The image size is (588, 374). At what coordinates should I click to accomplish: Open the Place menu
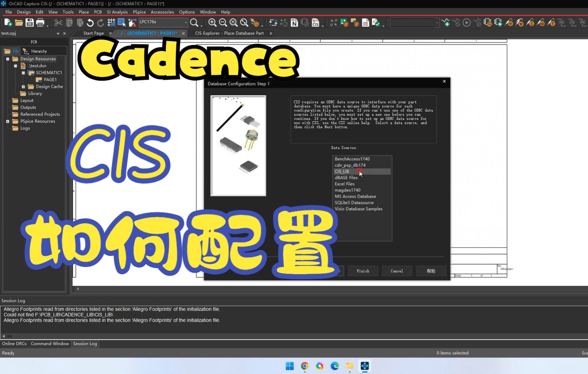tap(84, 12)
